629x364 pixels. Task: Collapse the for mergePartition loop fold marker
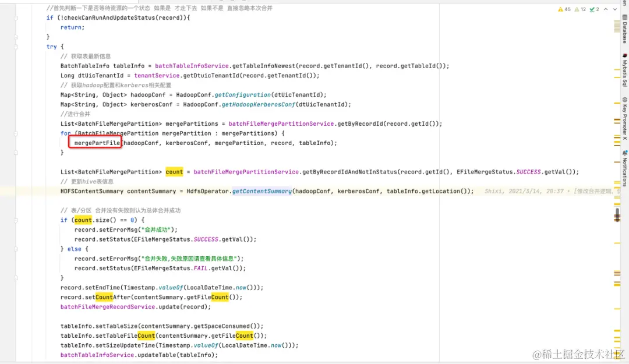16,133
